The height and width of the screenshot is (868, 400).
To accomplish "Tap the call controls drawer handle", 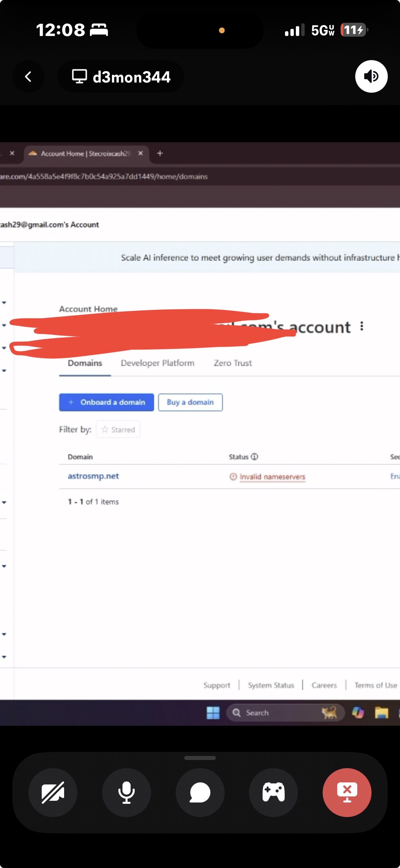I will pyautogui.click(x=200, y=758).
